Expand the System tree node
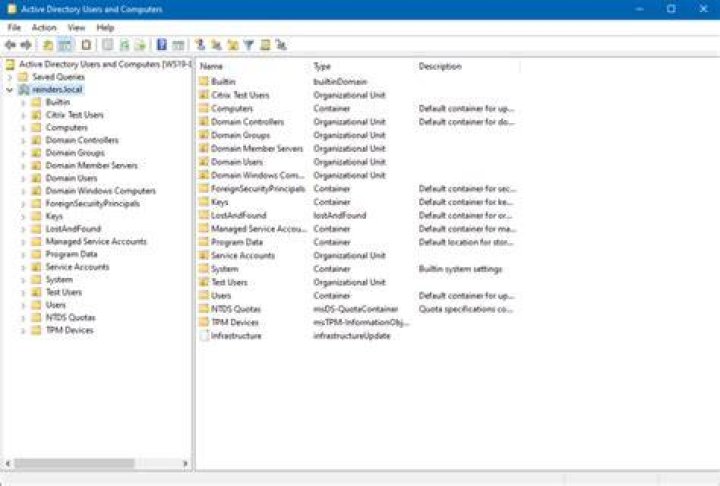The width and height of the screenshot is (720, 486). (x=23, y=280)
